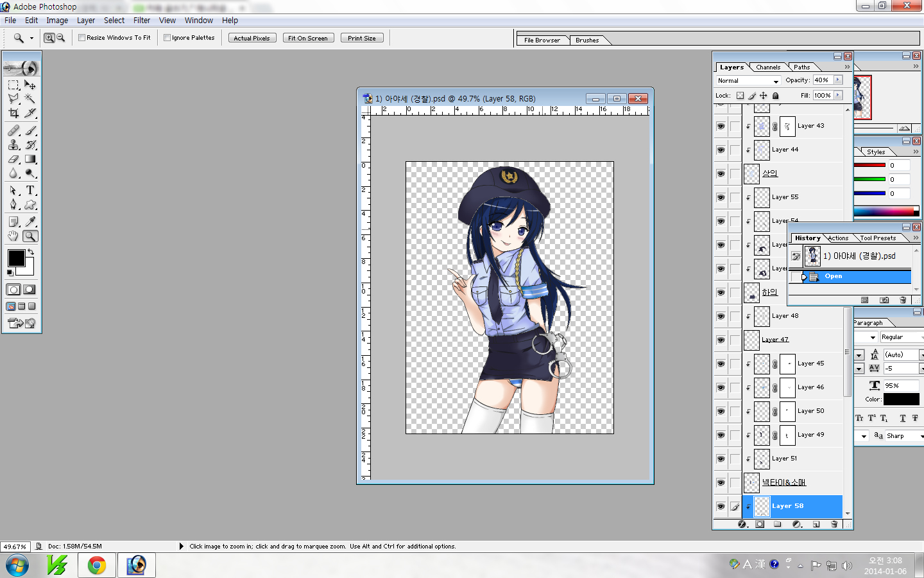Viewport: 924px width, 578px height.
Task: Select the Crop tool
Action: pyautogui.click(x=13, y=113)
